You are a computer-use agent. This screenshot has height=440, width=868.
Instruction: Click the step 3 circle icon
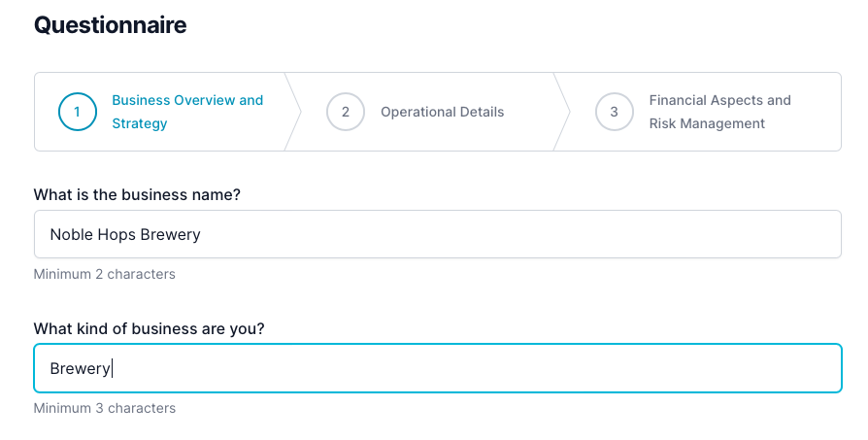click(614, 112)
